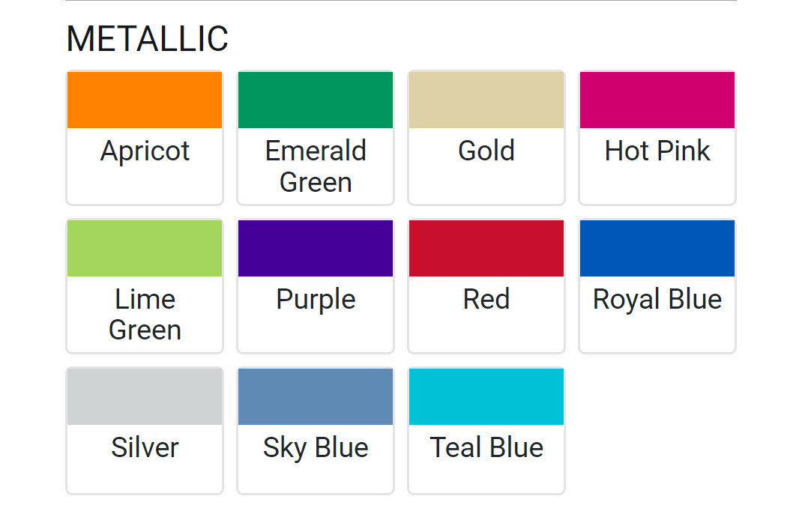Click the Sky Blue color swatch
This screenshot has height=532, width=805.
click(x=316, y=397)
